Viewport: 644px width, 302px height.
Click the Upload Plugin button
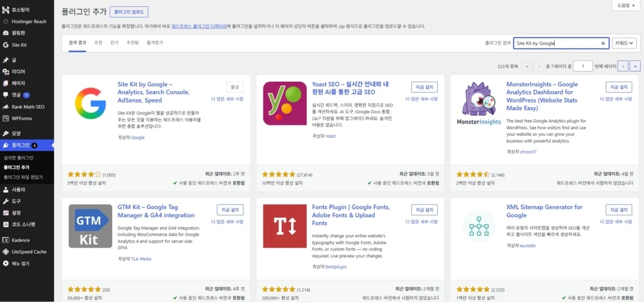click(x=129, y=12)
